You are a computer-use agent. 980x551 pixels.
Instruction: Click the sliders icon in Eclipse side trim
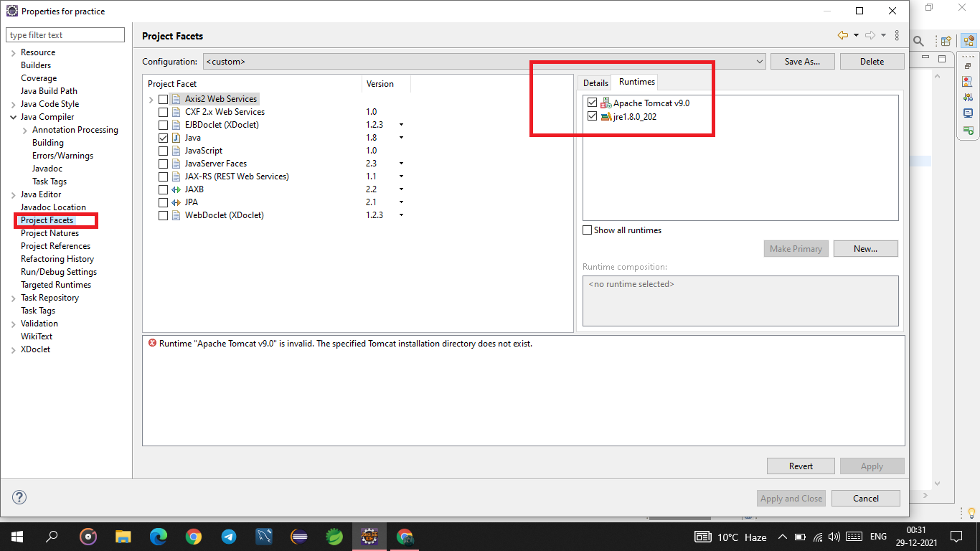tap(968, 97)
